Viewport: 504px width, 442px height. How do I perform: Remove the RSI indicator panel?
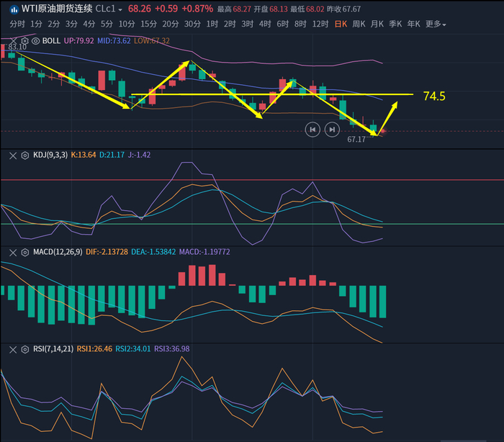(12, 349)
